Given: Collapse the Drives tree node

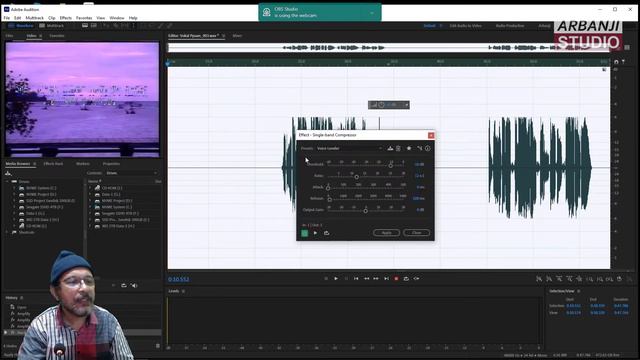Looking at the screenshot, I should tap(7, 182).
